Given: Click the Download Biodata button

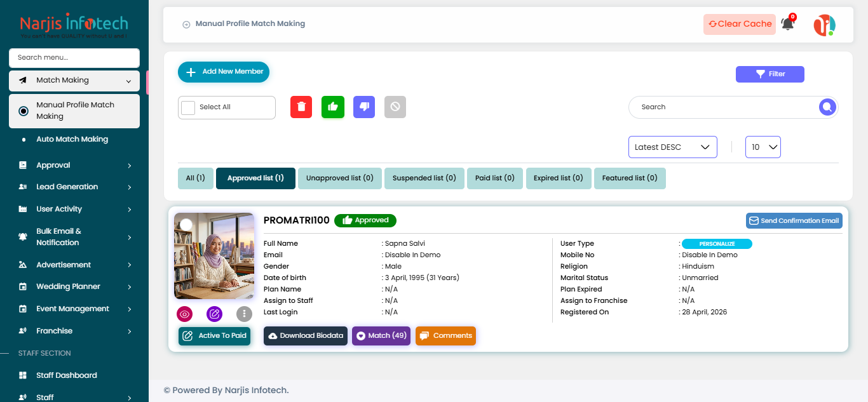Looking at the screenshot, I should click(x=306, y=336).
